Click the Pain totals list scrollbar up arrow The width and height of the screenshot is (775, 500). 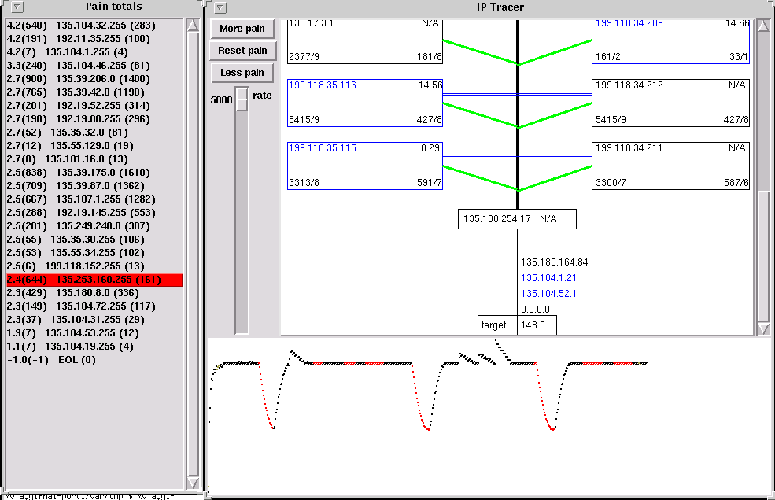click(191, 24)
